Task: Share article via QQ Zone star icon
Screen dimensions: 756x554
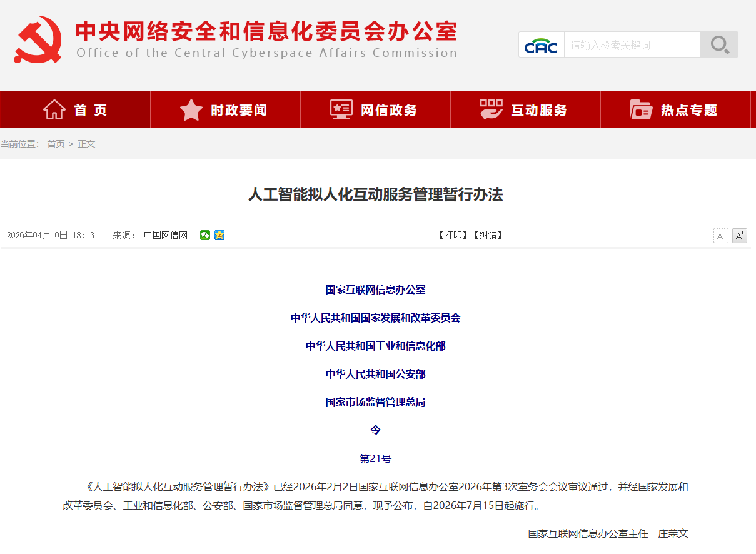Action: [219, 235]
